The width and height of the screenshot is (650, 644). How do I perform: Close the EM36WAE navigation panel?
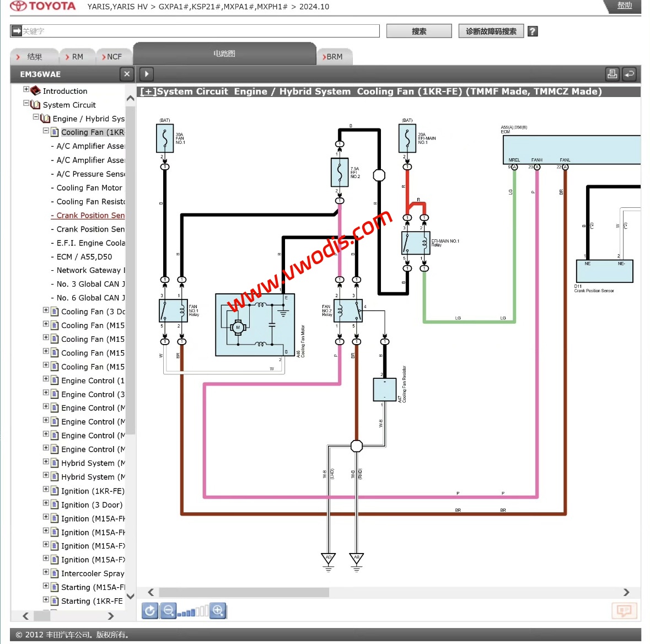[x=127, y=74]
